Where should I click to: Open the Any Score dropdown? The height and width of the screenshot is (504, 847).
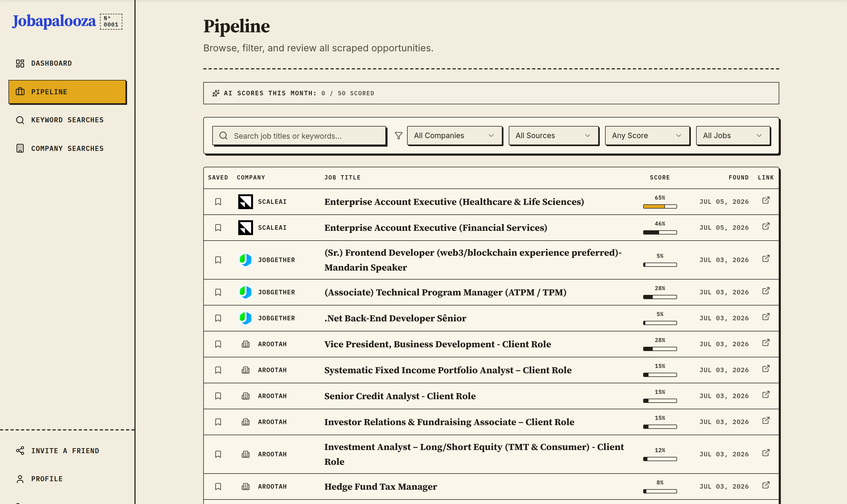coord(647,136)
